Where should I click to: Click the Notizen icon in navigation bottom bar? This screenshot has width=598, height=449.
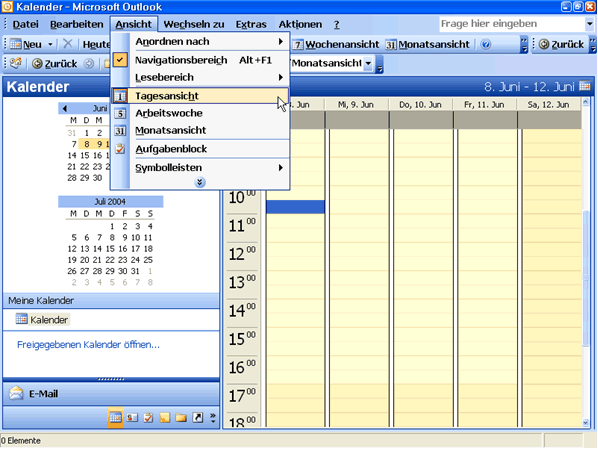pyautogui.click(x=165, y=418)
